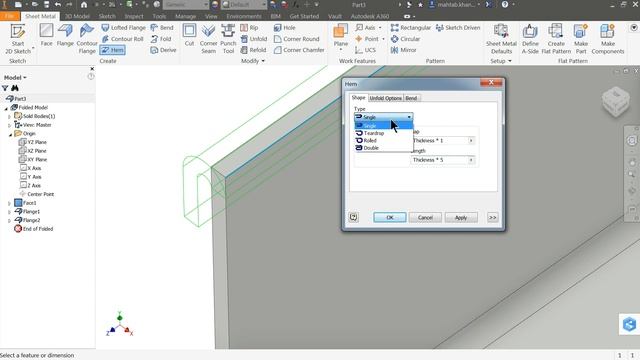This screenshot has height=360, width=640.
Task: Open the Model browser dropdown
Action: coord(15,78)
